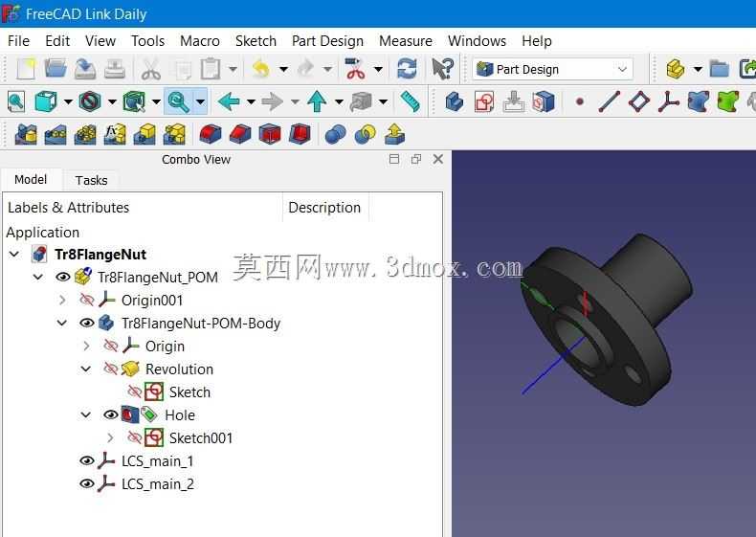Click the Paste clipboard icon
The height and width of the screenshot is (537, 756).
[211, 69]
